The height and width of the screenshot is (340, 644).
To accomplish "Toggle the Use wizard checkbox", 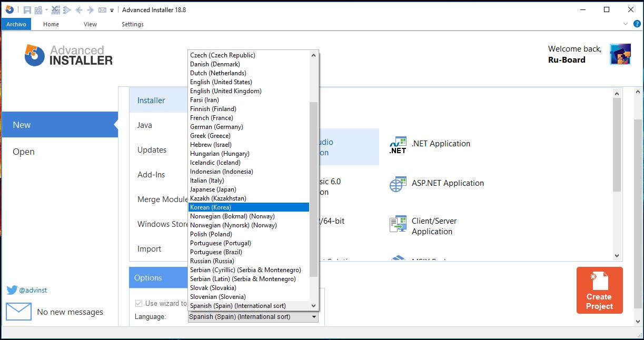I will (x=139, y=303).
